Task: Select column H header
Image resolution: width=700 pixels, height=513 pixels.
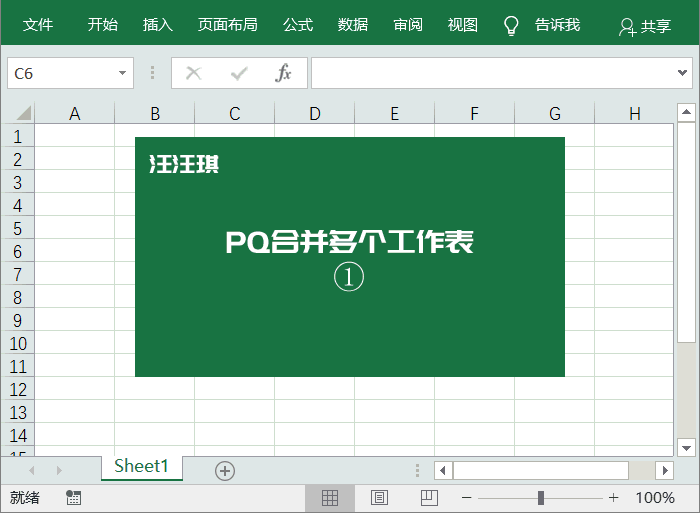Action: click(634, 113)
